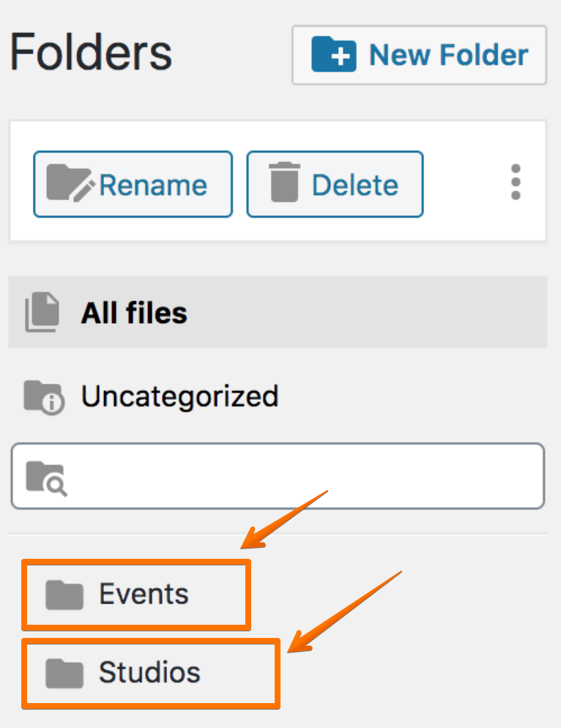Open the Studios folder
The width and height of the screenshot is (561, 728).
151,673
